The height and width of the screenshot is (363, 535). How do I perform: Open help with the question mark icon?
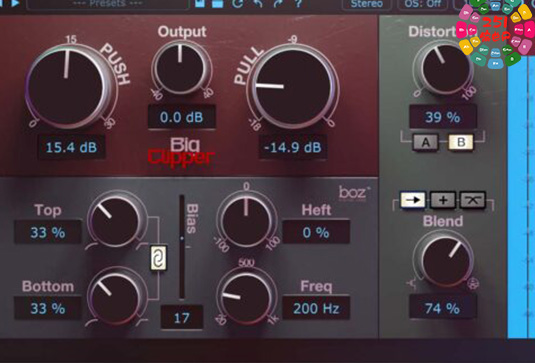pyautogui.click(x=298, y=4)
